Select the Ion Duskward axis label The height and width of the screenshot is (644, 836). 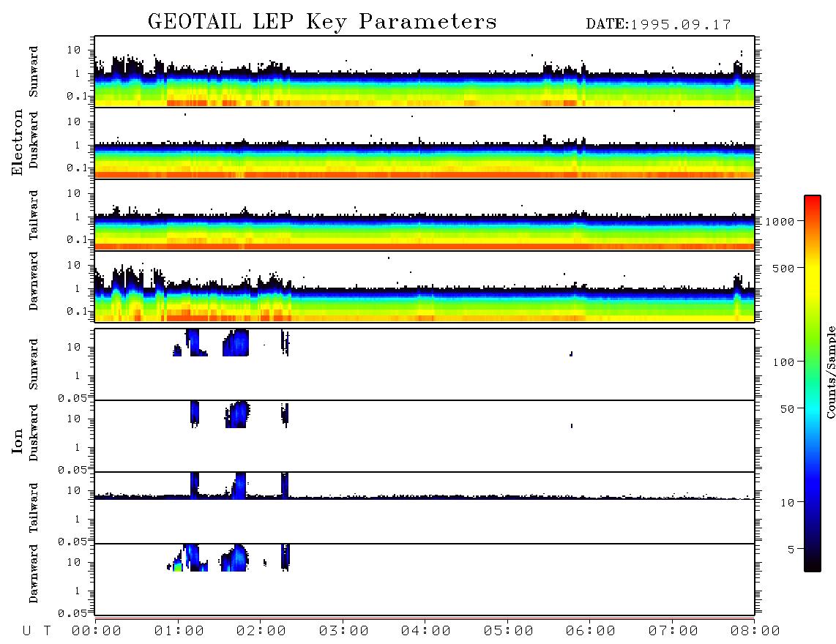(x=34, y=433)
